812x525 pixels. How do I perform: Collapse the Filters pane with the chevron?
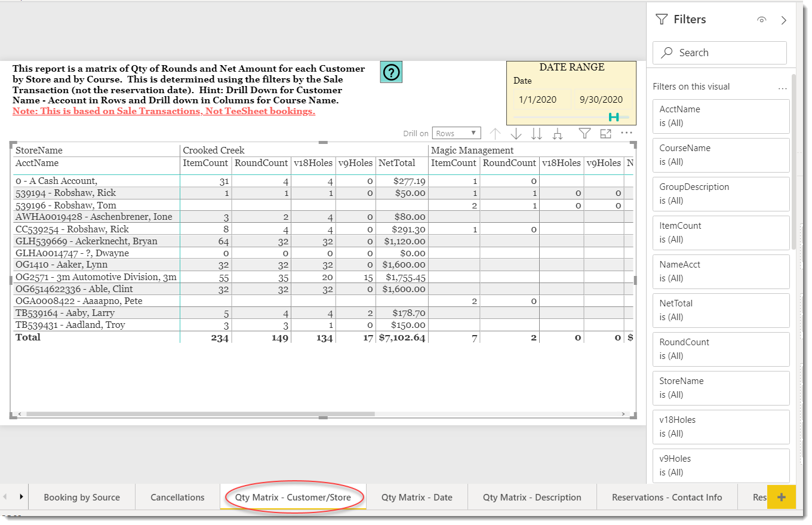pos(784,20)
